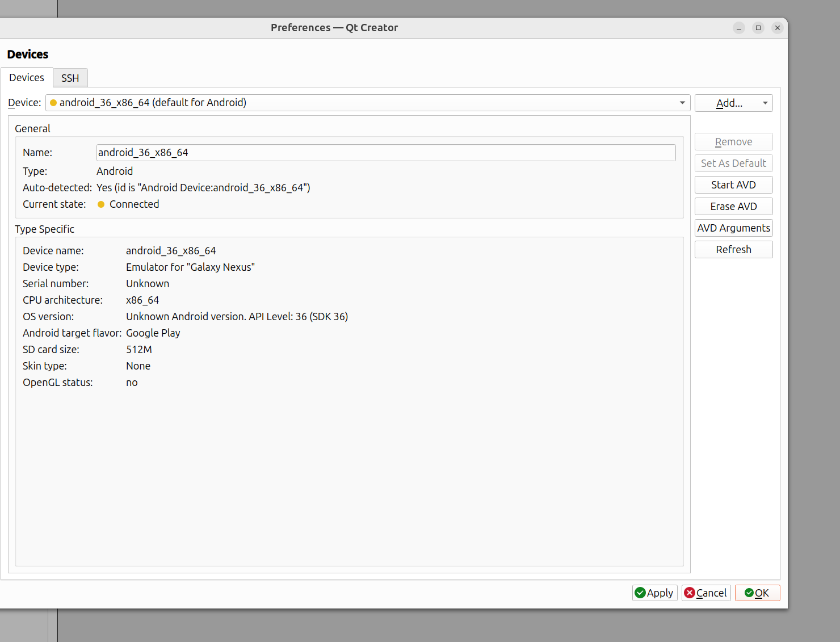Maximize the Preferences window

pos(758,28)
